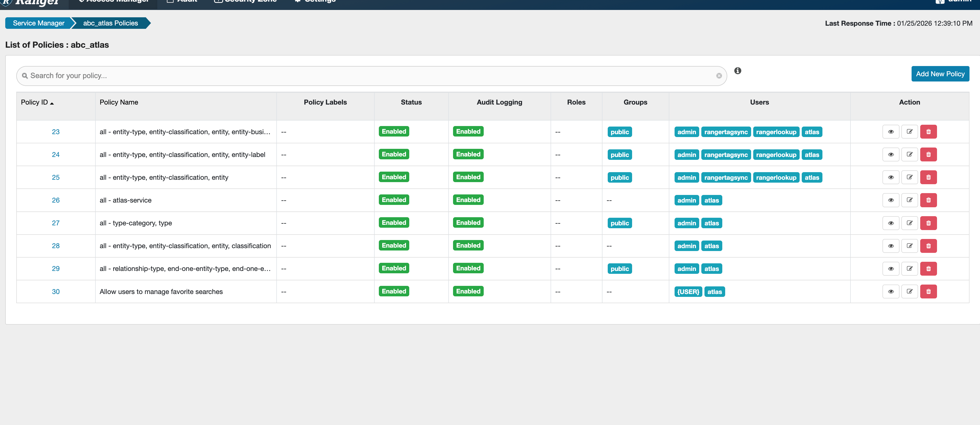Delete policy 25 using the trash icon

[x=928, y=177]
